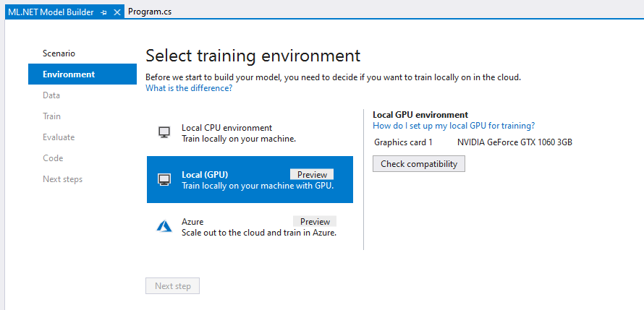The image size is (644, 310).
Task: Switch to the Program.cs tab
Action: tap(149, 12)
